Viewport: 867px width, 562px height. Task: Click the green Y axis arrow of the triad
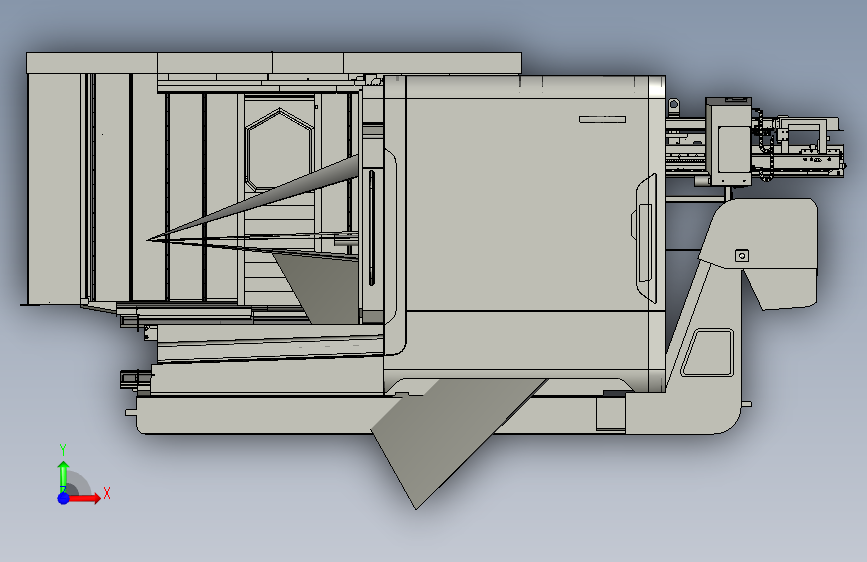pyautogui.click(x=64, y=476)
